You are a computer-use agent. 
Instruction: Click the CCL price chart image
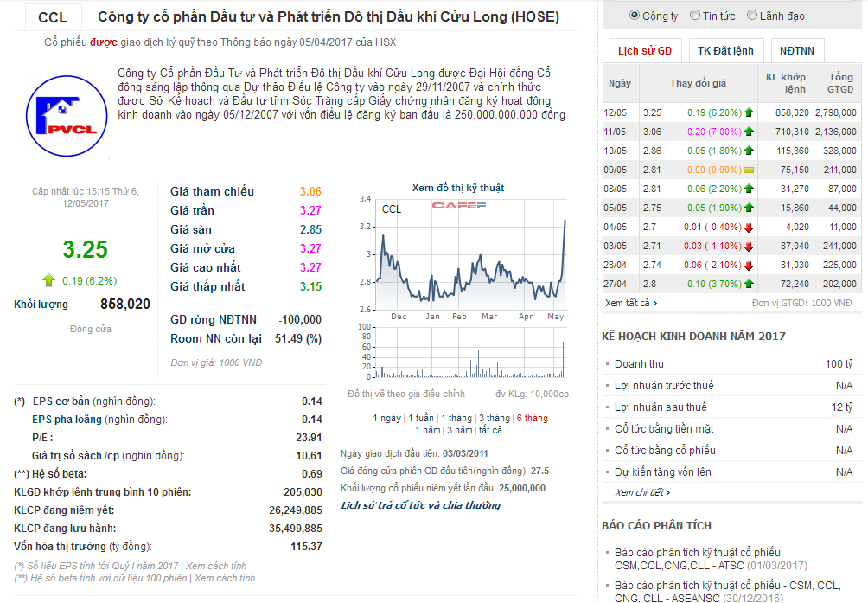[472, 254]
